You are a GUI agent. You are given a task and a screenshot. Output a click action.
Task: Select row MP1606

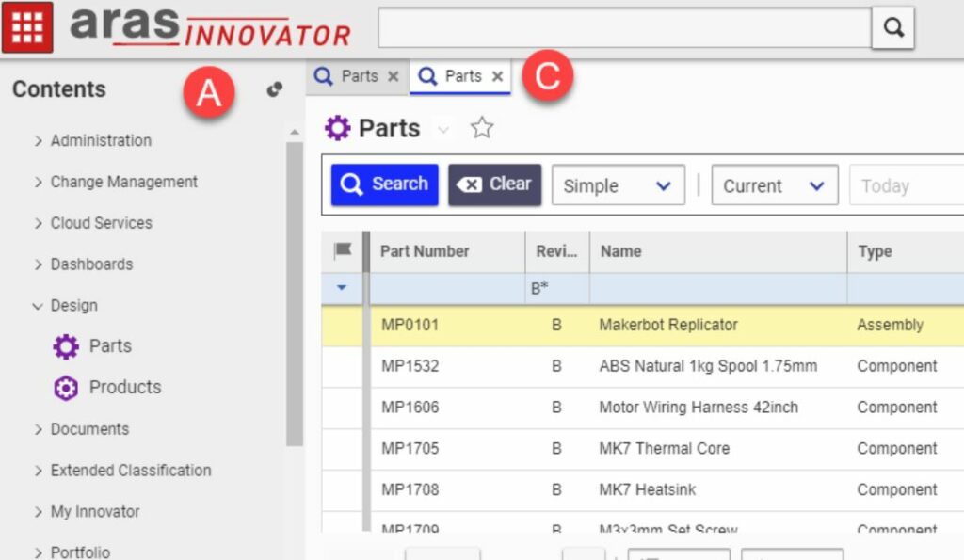click(642, 408)
